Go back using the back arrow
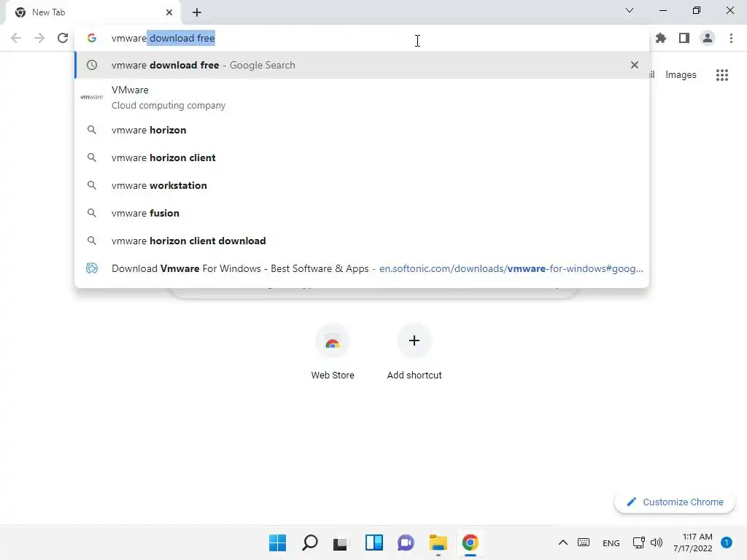The width and height of the screenshot is (747, 560). [16, 38]
